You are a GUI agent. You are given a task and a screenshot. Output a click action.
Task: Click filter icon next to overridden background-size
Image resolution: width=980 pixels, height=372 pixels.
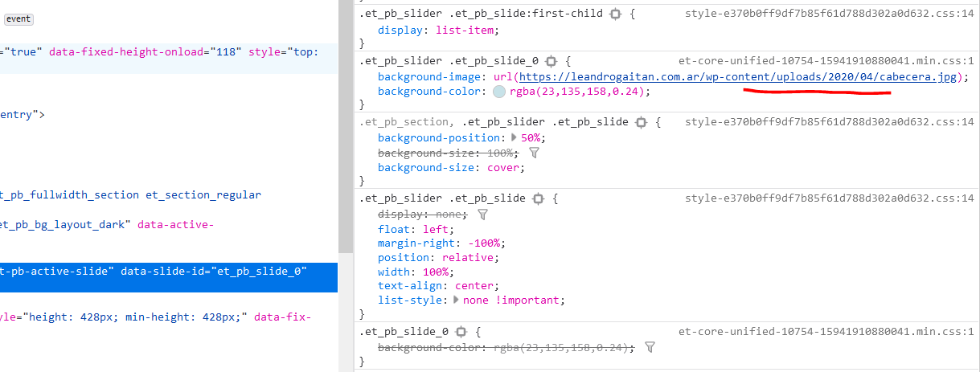tap(533, 153)
